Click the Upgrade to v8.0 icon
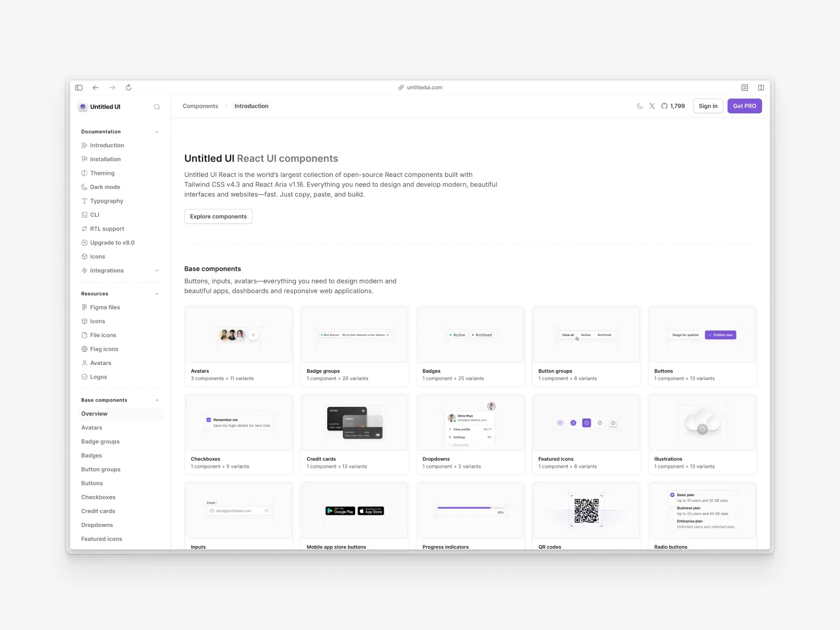 pyautogui.click(x=85, y=243)
